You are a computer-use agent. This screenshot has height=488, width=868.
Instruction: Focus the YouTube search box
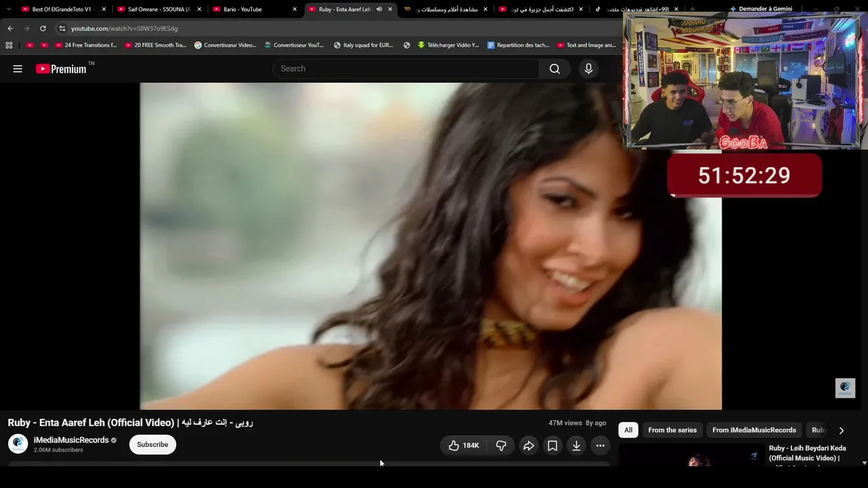406,68
